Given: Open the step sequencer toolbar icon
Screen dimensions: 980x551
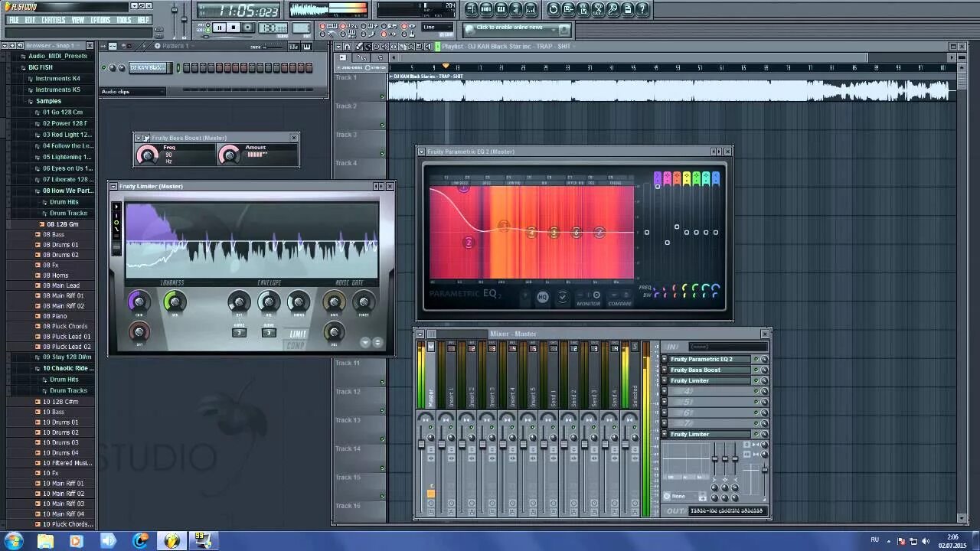Looking at the screenshot, I should [x=486, y=9].
